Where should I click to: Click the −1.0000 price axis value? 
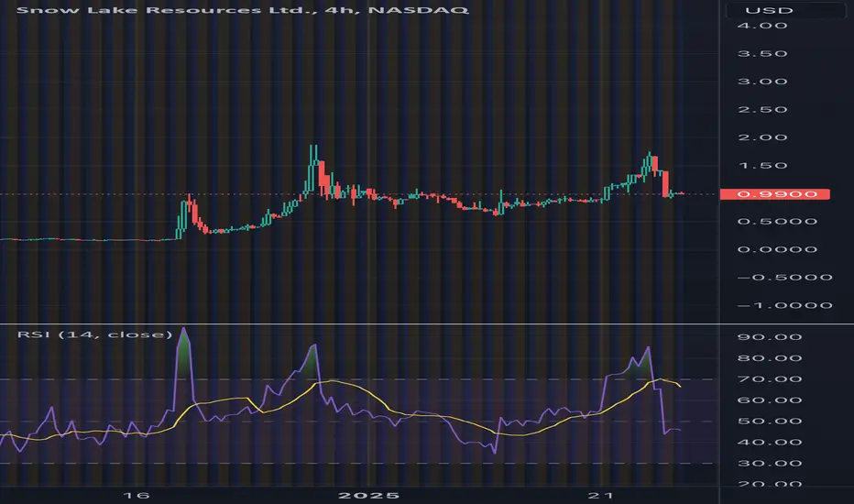(x=785, y=305)
